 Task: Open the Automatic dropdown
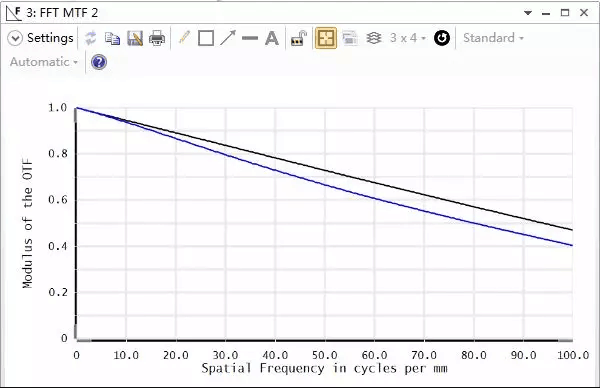[x=44, y=62]
